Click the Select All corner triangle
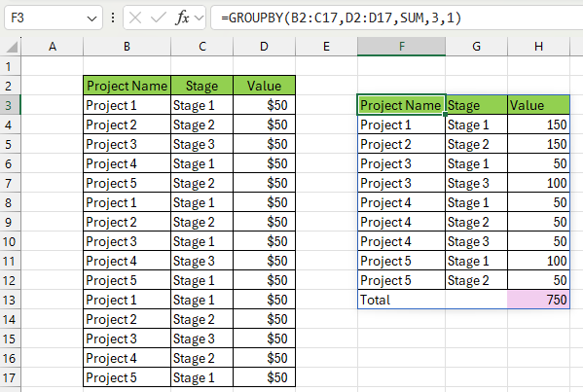583x392 pixels. [x=12, y=47]
